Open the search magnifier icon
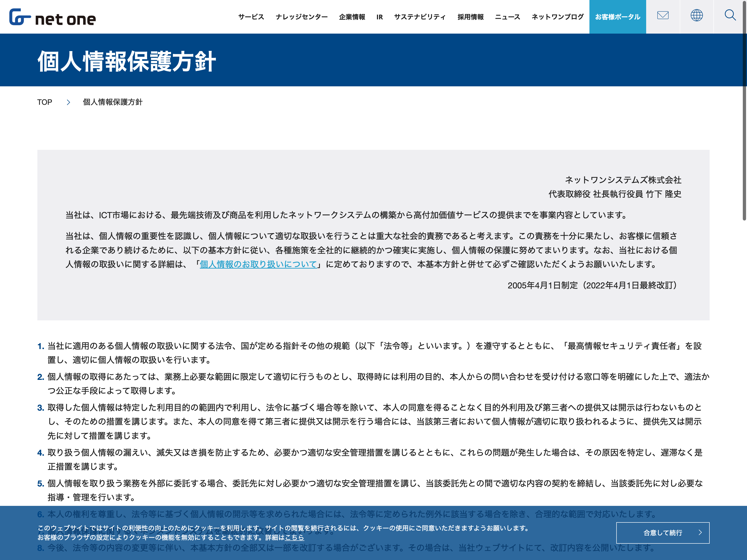Image resolution: width=747 pixels, height=560 pixels. tap(730, 16)
